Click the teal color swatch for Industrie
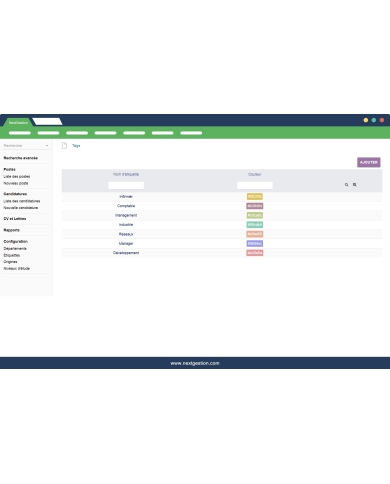The height and width of the screenshot is (484, 390). point(255,225)
